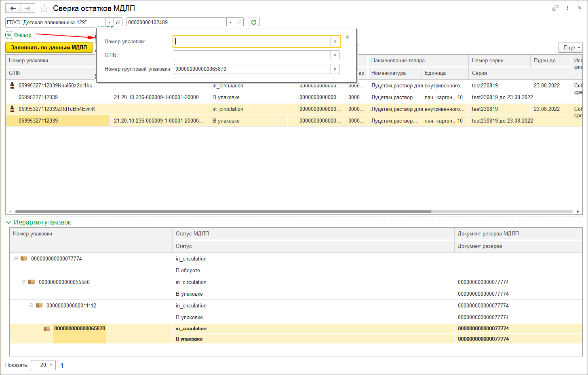Go back with the left arrow button
Screen dimensions: 588x375
[x=13, y=8]
